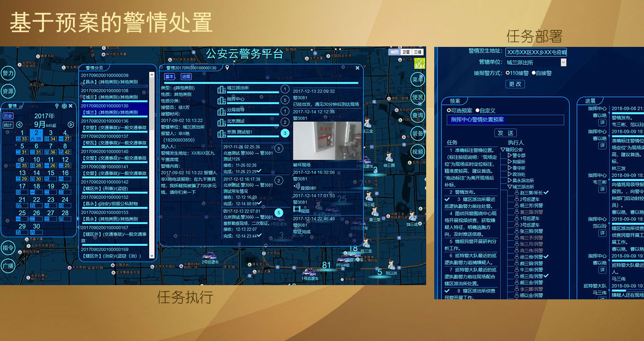Open the 资源 round sidebar button
Screen dimensions: 644x341
tap(8, 91)
